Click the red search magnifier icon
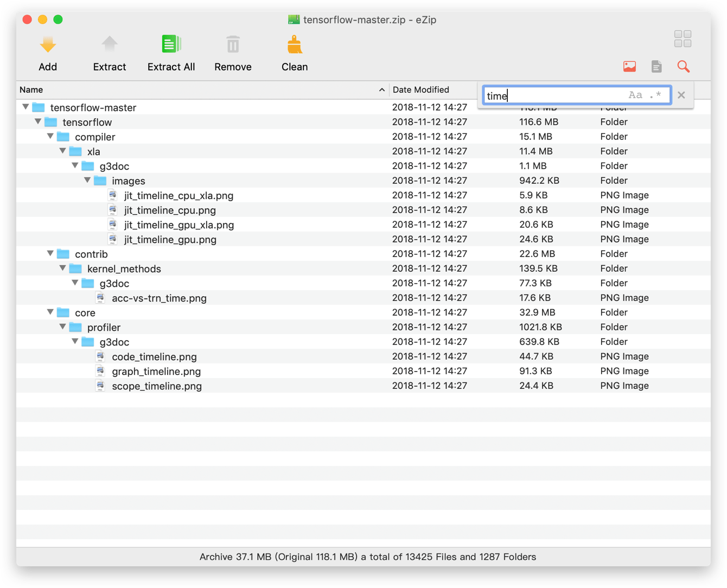The height and width of the screenshot is (588, 727). (x=684, y=67)
